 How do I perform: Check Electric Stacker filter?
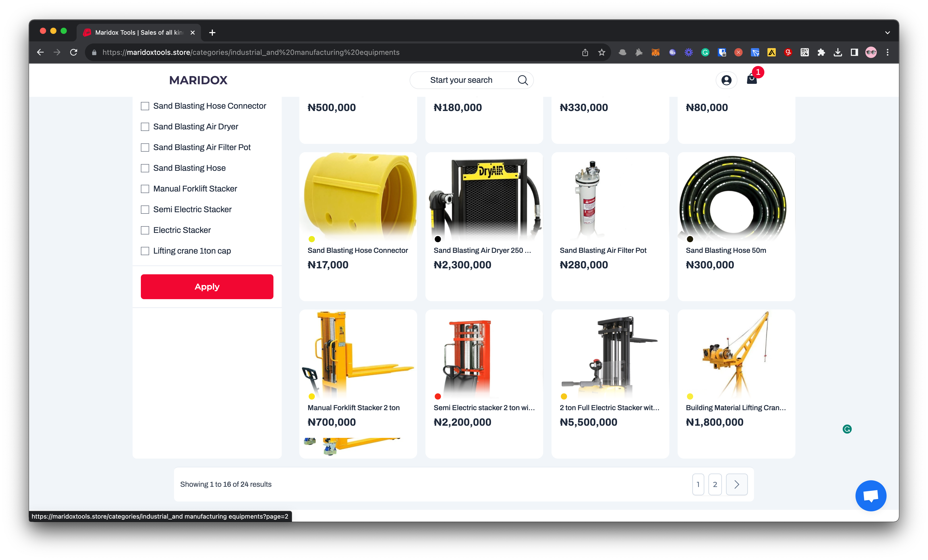(x=145, y=230)
